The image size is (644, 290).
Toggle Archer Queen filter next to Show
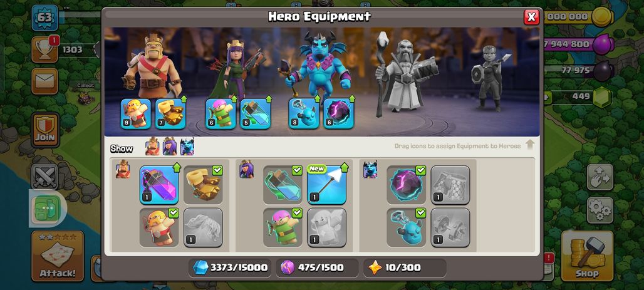point(170,146)
